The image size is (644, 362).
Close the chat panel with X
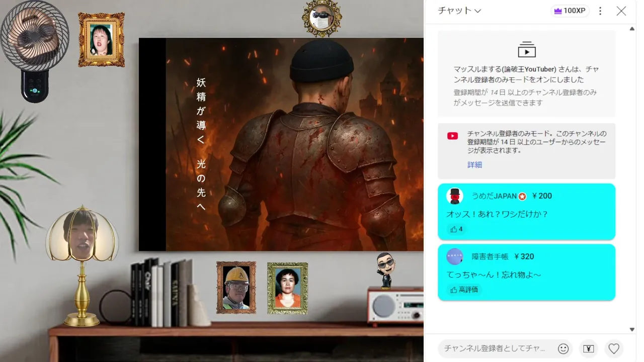coord(621,11)
